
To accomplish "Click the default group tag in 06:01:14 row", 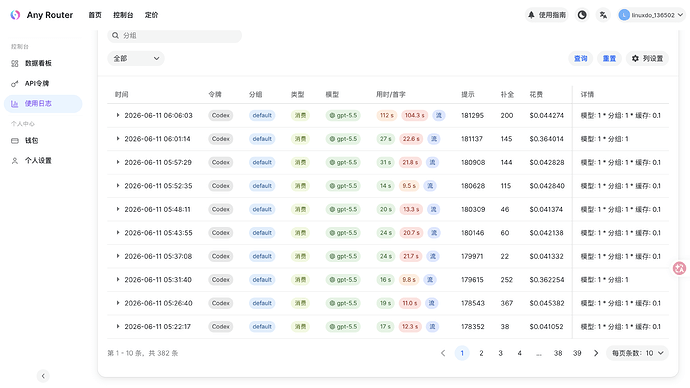I will pos(262,139).
